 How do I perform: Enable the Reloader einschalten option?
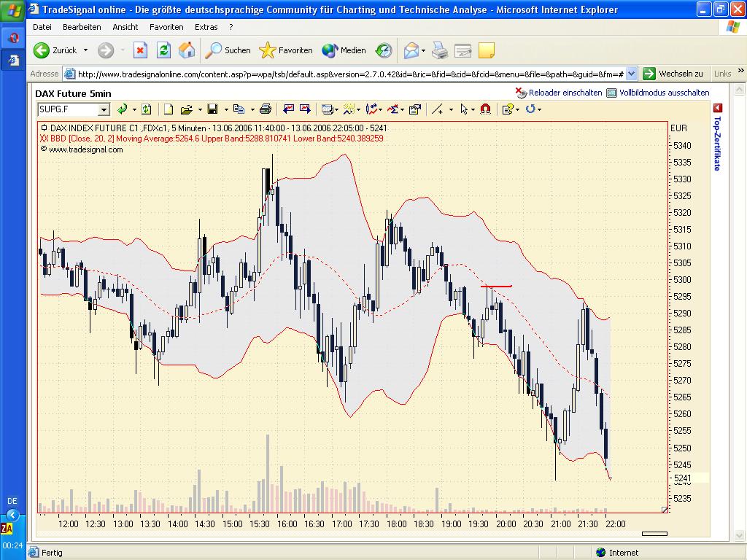pyautogui.click(x=559, y=93)
